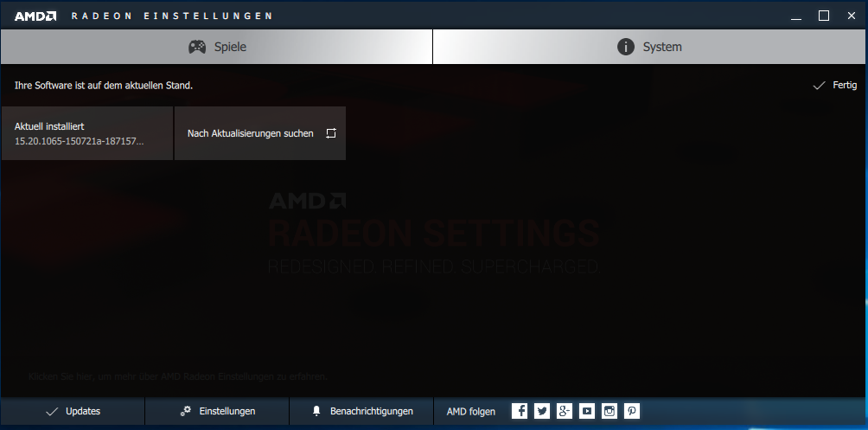Maximize the Radeon Einstellungen window

(x=824, y=16)
